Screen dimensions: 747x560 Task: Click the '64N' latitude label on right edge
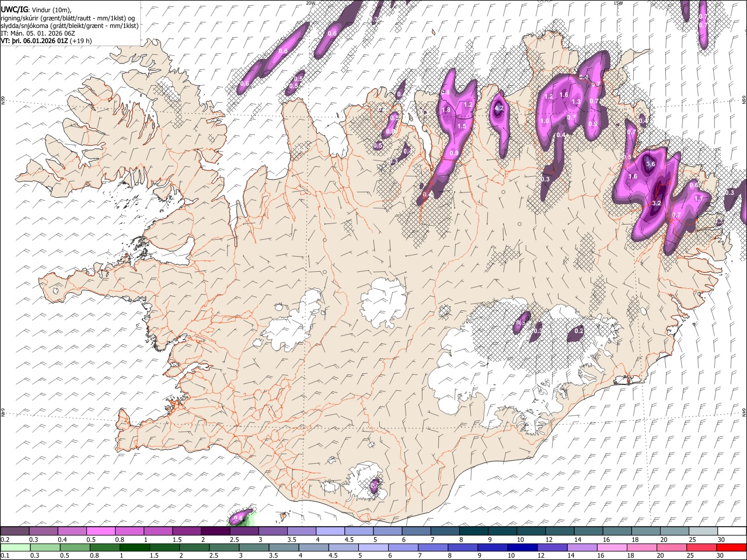pos(744,412)
